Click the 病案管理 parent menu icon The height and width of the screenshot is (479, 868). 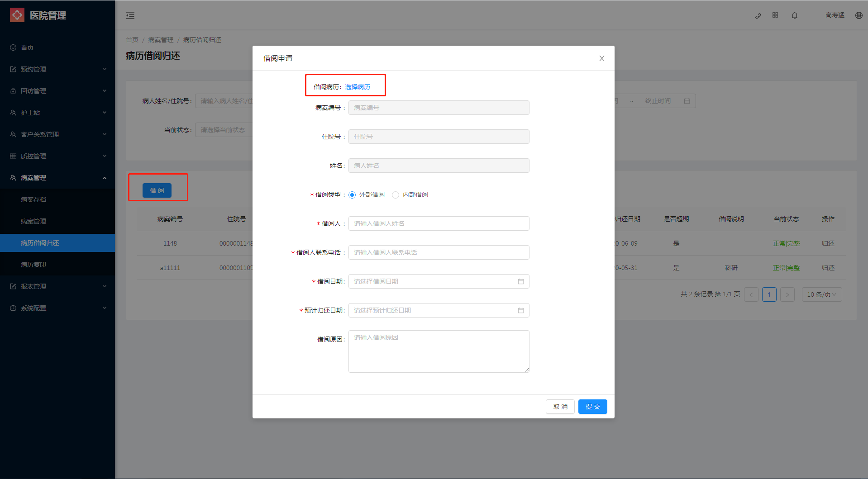point(13,178)
